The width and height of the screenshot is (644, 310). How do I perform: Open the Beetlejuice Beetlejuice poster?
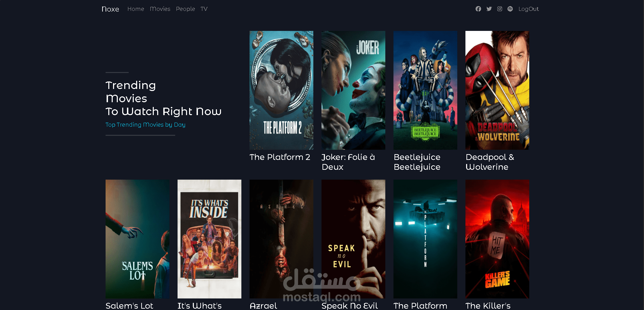tap(425, 90)
